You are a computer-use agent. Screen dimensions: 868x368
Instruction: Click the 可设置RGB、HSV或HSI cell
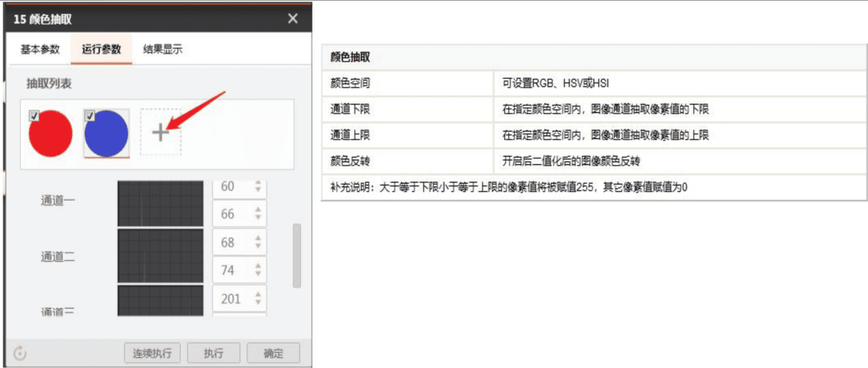tap(680, 83)
